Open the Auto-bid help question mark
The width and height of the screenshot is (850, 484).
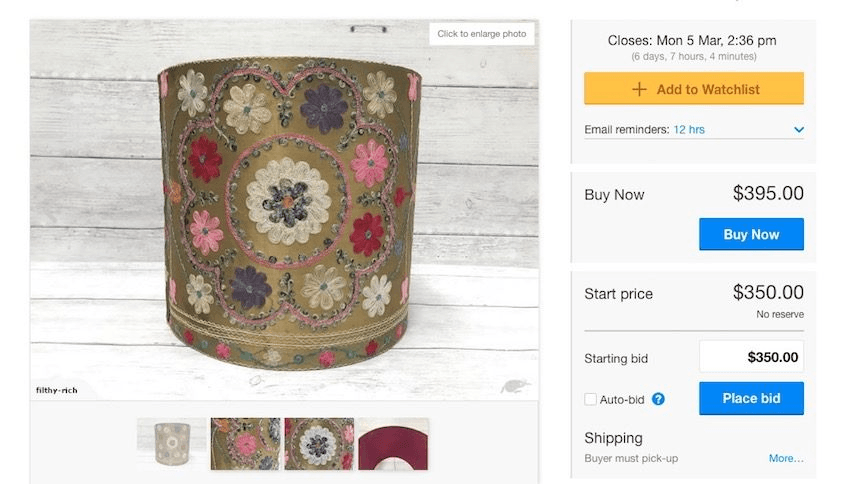tap(658, 399)
